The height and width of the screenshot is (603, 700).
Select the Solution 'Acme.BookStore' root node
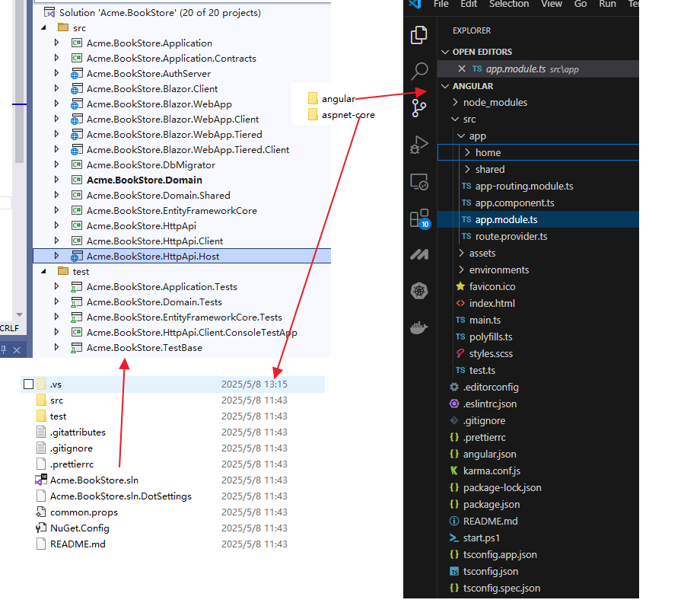[160, 12]
